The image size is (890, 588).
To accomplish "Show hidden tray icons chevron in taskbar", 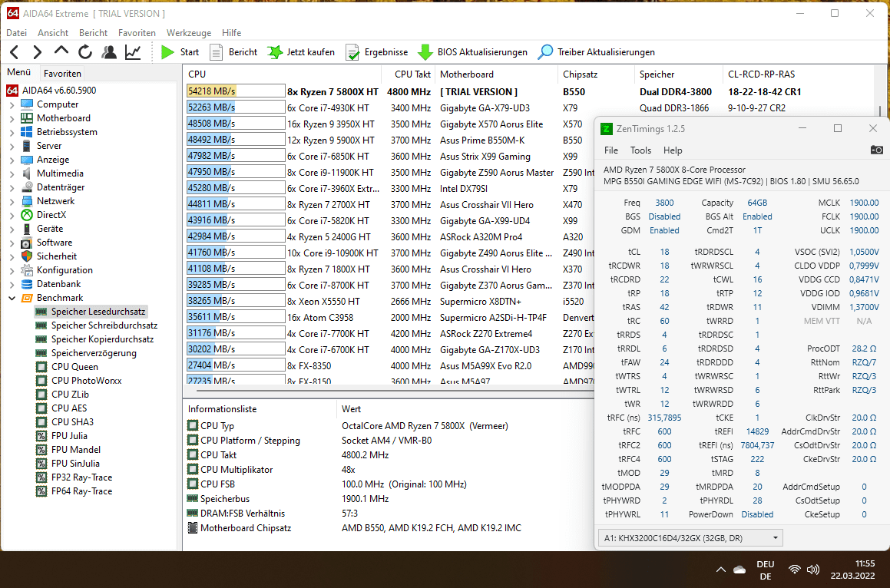I will pyautogui.click(x=721, y=570).
